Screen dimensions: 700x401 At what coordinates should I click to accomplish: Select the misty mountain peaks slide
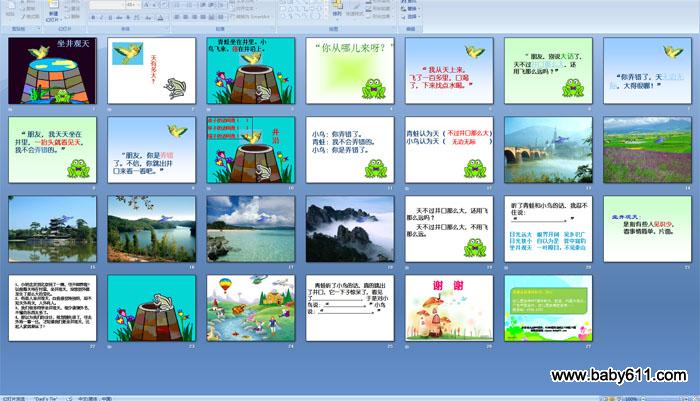point(350,229)
